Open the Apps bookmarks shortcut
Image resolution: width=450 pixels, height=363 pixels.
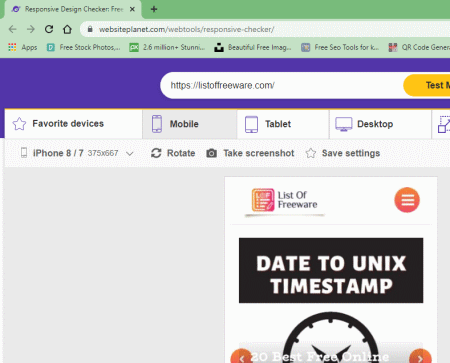[23, 47]
